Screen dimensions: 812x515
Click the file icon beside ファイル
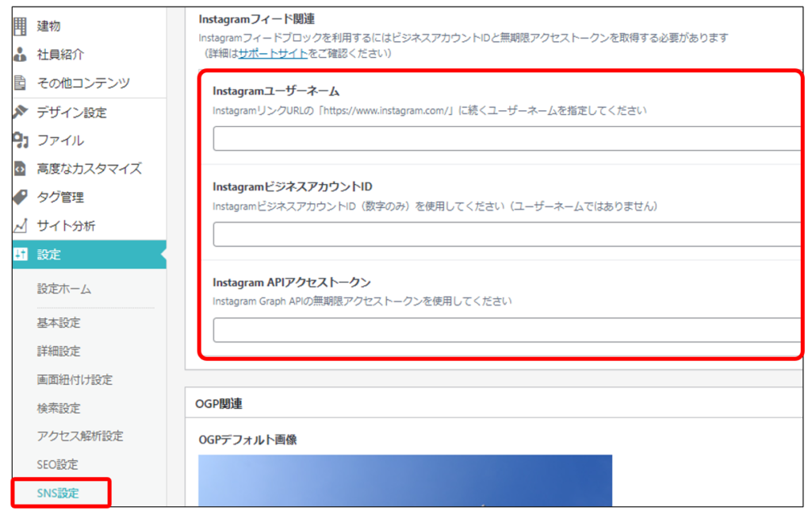(21, 140)
